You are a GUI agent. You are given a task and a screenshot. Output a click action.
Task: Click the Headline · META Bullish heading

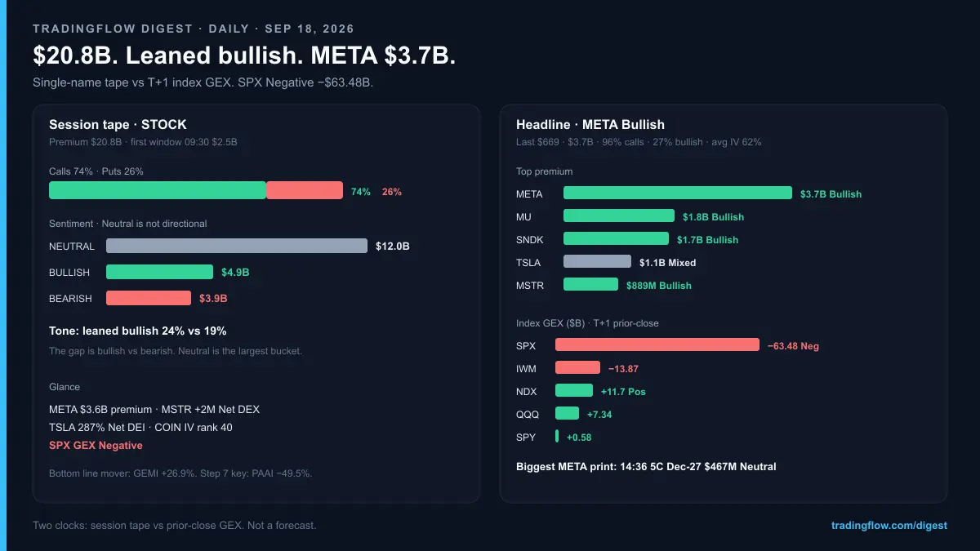tap(590, 125)
